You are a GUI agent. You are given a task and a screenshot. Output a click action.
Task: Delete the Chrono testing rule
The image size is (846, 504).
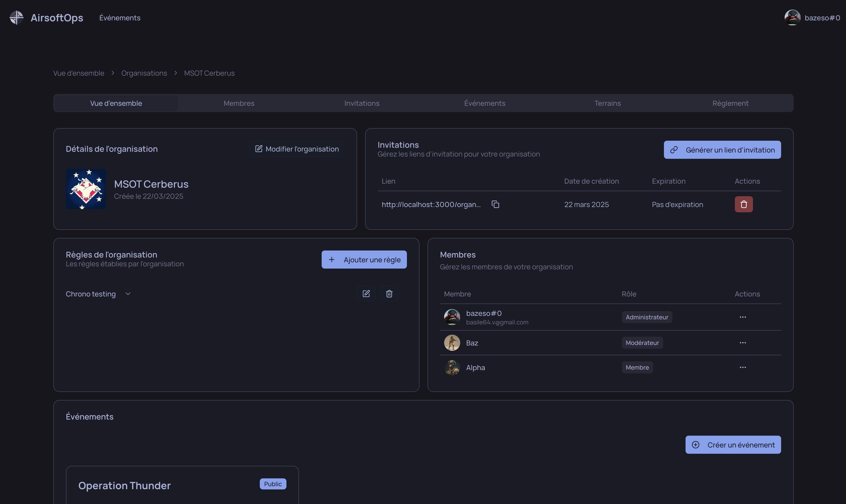[389, 293]
